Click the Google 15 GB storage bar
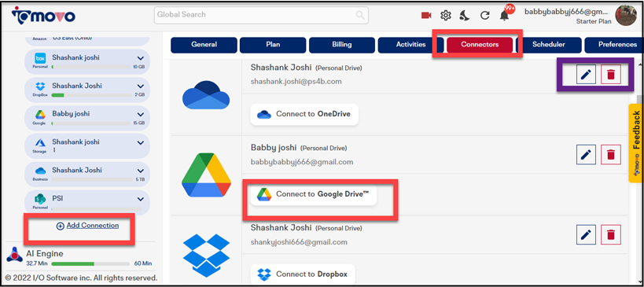 click(90, 123)
